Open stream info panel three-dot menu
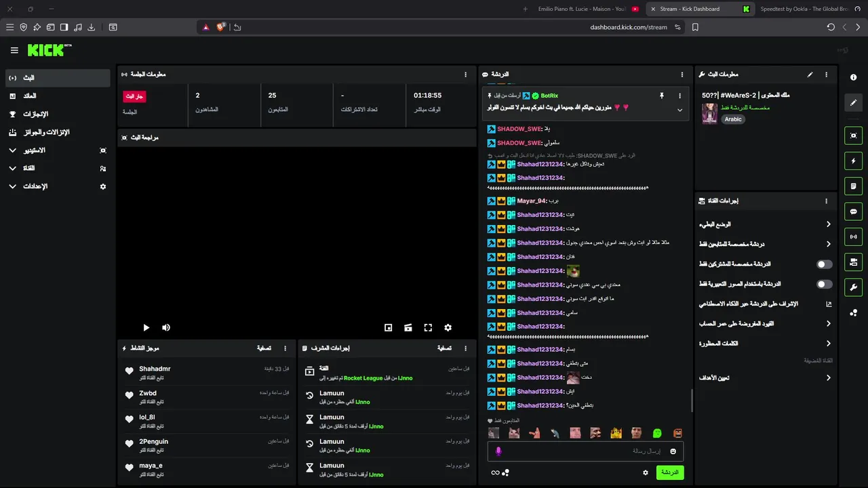This screenshot has height=488, width=868. (826, 75)
